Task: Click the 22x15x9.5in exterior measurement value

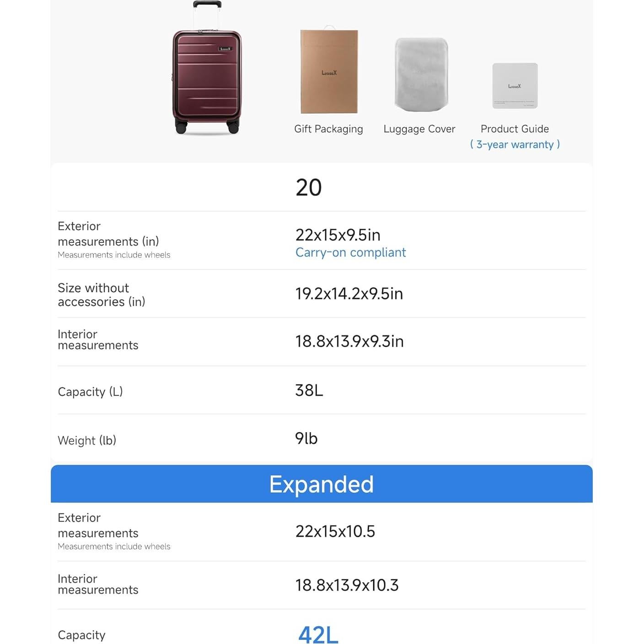Action: pyautogui.click(x=338, y=235)
